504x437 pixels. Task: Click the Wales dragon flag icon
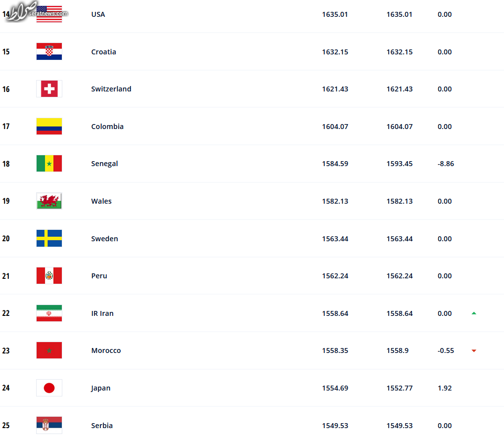pyautogui.click(x=49, y=201)
